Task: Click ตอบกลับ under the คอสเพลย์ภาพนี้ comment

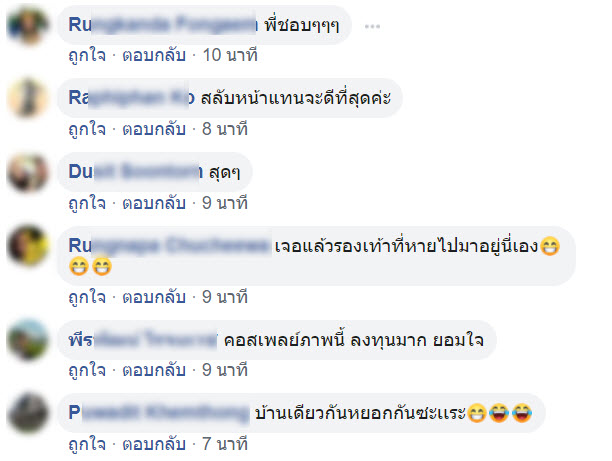Action: [x=154, y=370]
